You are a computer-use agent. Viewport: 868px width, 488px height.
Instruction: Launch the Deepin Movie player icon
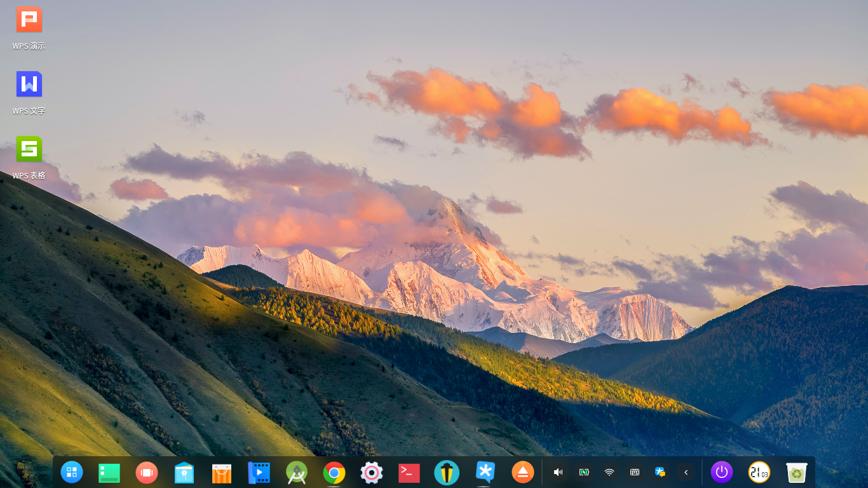pos(259,473)
